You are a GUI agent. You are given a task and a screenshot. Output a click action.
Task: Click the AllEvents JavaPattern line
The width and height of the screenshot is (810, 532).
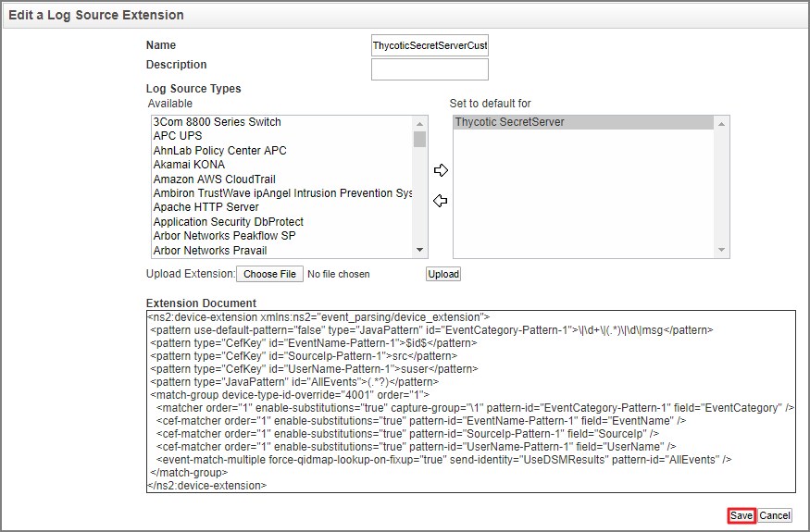pos(294,382)
